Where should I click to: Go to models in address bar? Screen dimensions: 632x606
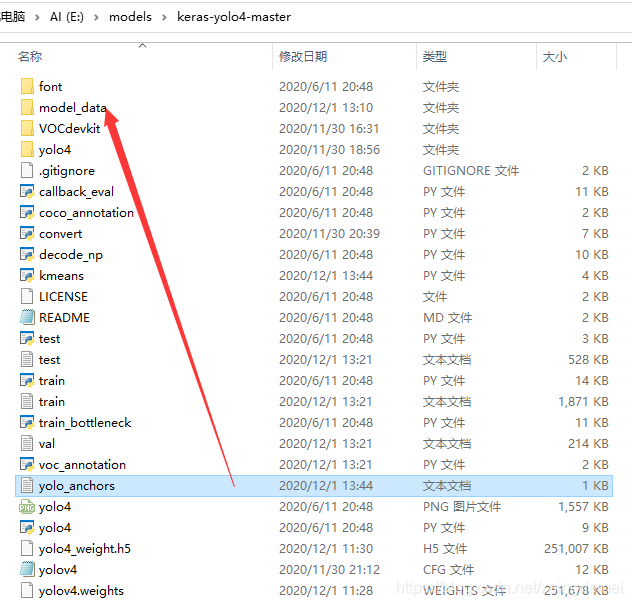tap(130, 17)
